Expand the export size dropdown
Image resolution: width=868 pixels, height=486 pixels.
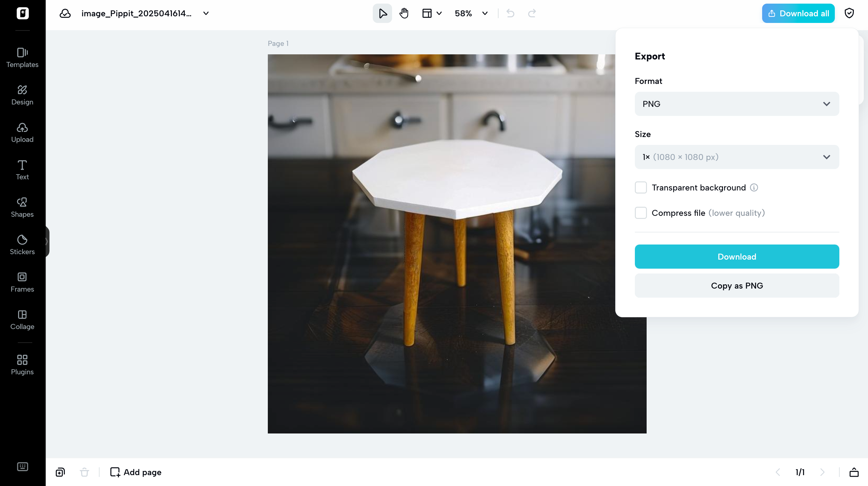pos(736,157)
